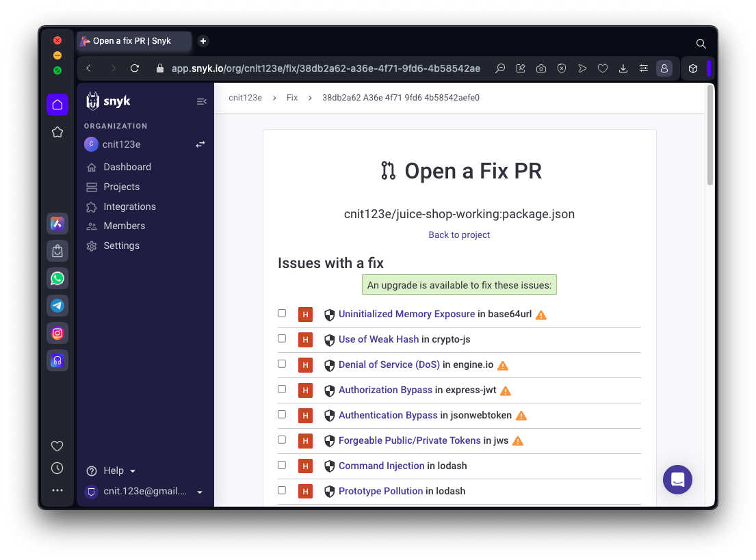Click the site lock security icon
The image size is (756, 560).
[x=160, y=68]
